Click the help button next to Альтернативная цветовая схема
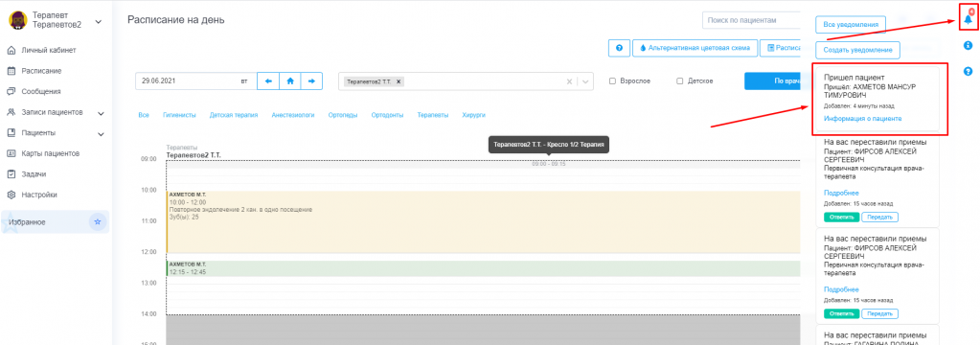This screenshot has width=980, height=345. click(x=619, y=48)
